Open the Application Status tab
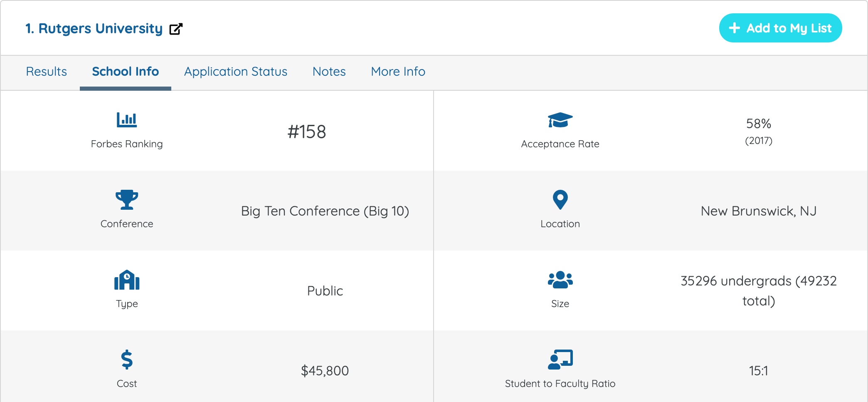This screenshot has width=868, height=402. click(x=236, y=72)
